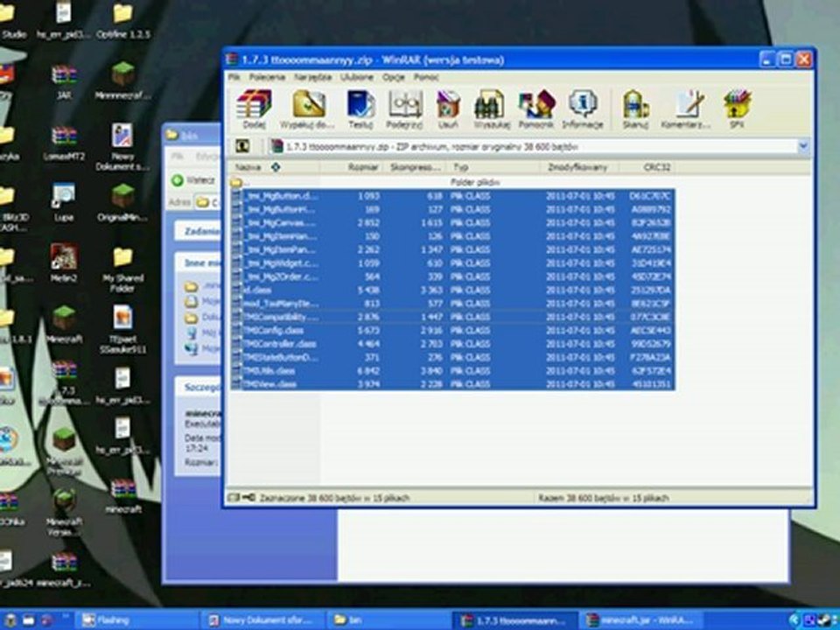Click the My Shared Folder desktop icon
Image resolution: width=840 pixels, height=630 pixels.
(122, 269)
